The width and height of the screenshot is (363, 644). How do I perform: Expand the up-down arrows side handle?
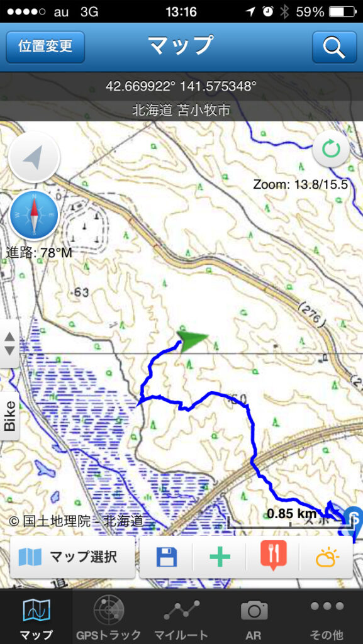(9, 344)
